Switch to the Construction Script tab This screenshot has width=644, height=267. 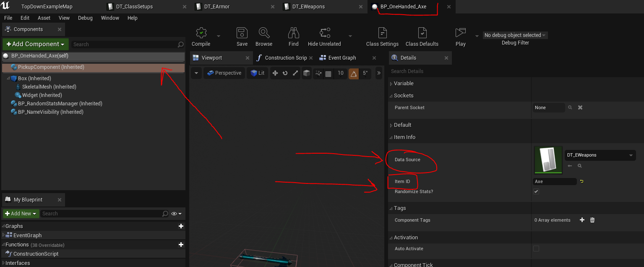click(x=286, y=58)
